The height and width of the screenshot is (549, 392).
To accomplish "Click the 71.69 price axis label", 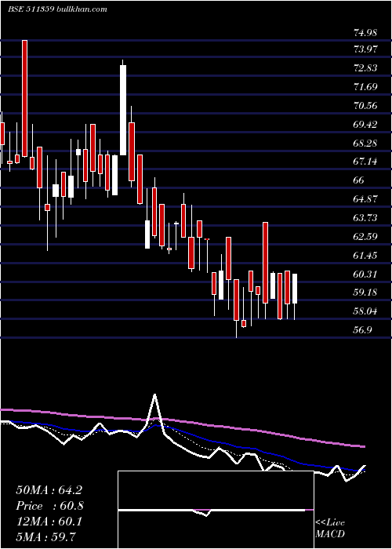I will point(365,87).
